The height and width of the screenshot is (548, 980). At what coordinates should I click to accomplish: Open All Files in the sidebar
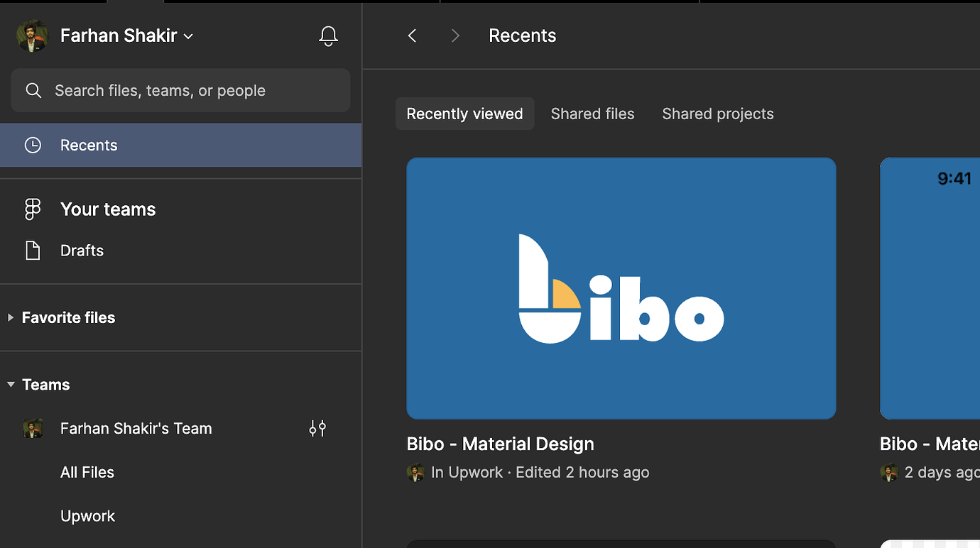pyautogui.click(x=87, y=472)
